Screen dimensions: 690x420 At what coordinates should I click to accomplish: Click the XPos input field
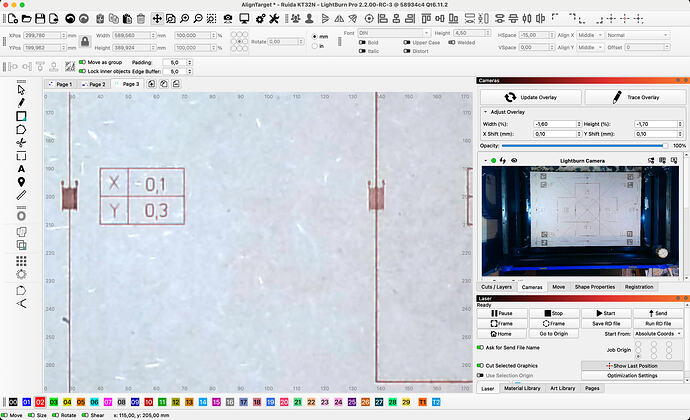[44, 35]
